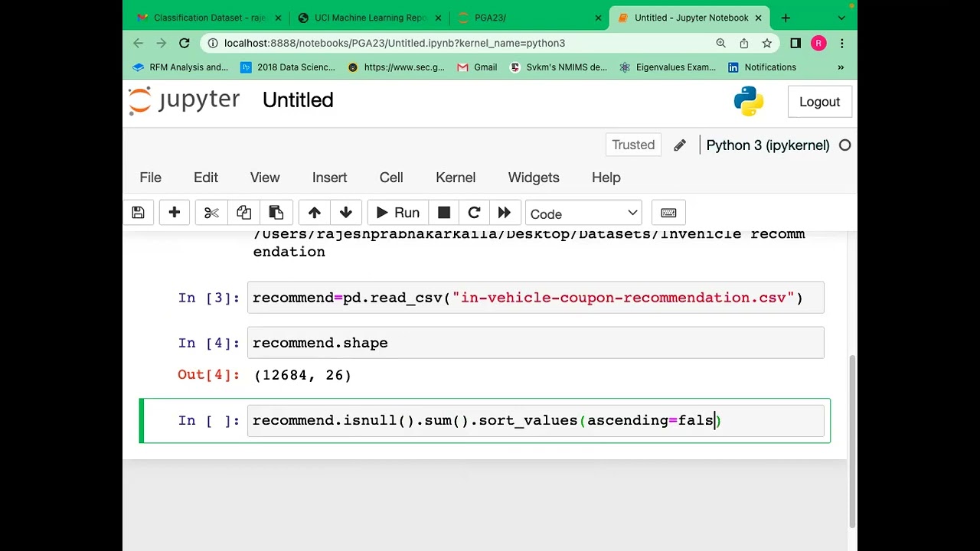
Task: Close the Classification Dataset tab
Action: [277, 18]
